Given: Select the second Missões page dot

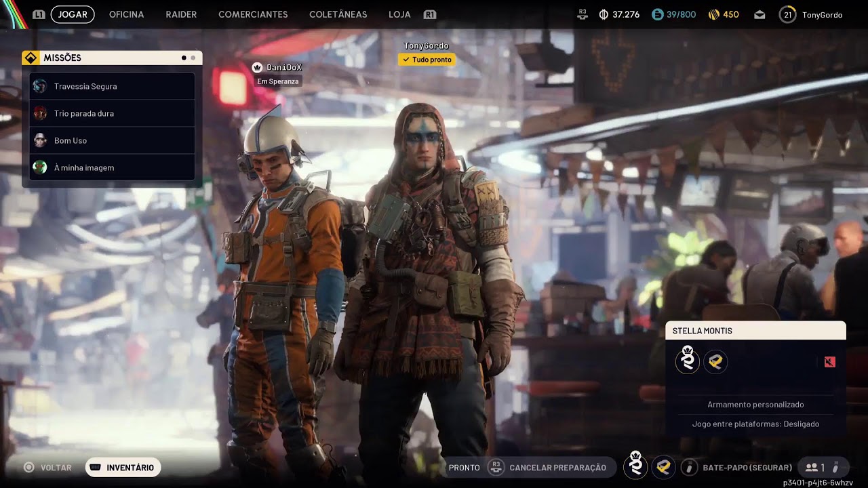Looking at the screenshot, I should [x=193, y=58].
